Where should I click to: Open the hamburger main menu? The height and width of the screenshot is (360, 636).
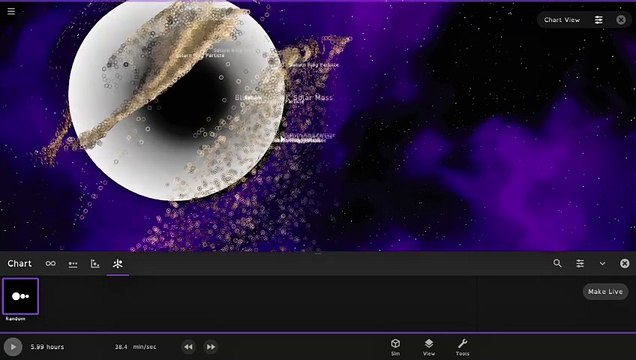tap(11, 11)
